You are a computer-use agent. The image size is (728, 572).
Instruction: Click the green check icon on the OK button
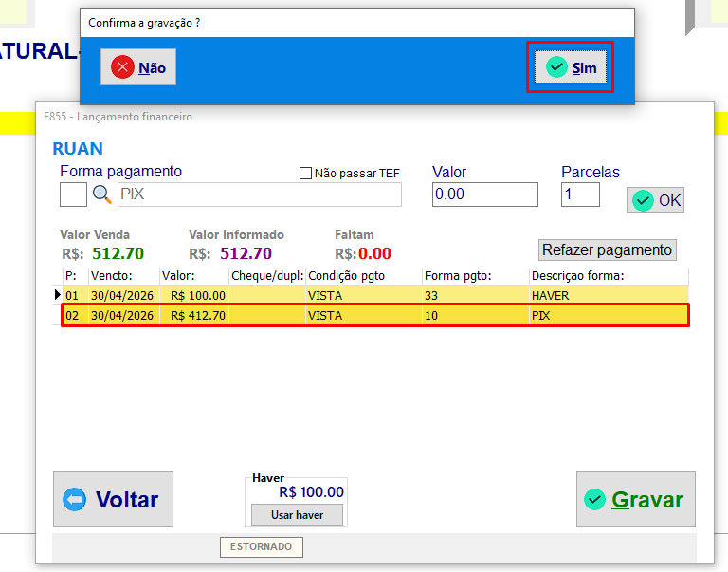click(643, 201)
